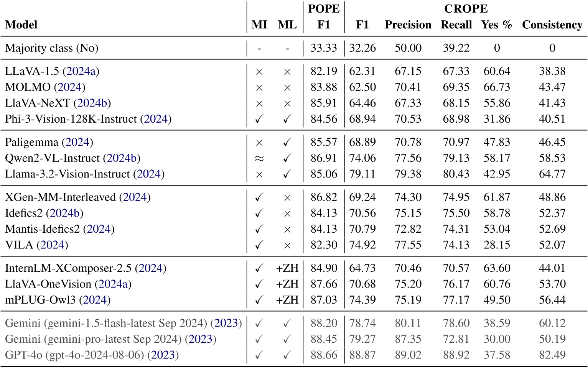Click the gemini-1.5-flash-latest 2023 citation
The width and height of the screenshot is (588, 368).
click(x=226, y=323)
